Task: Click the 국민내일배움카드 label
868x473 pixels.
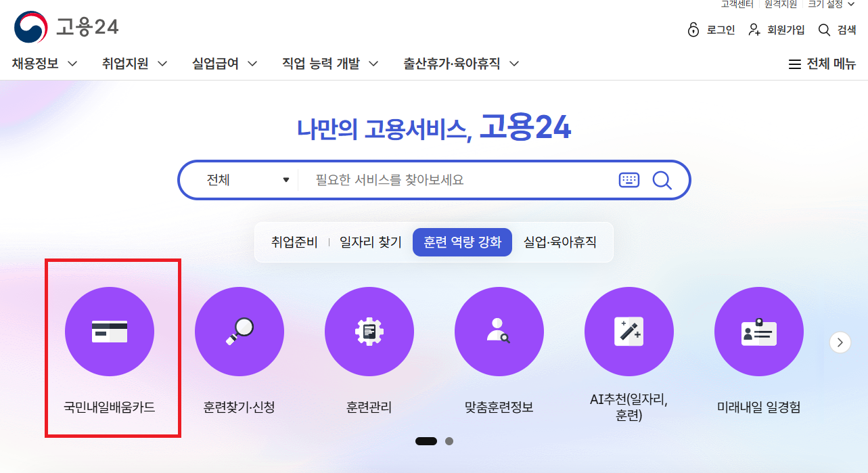Action: click(110, 407)
